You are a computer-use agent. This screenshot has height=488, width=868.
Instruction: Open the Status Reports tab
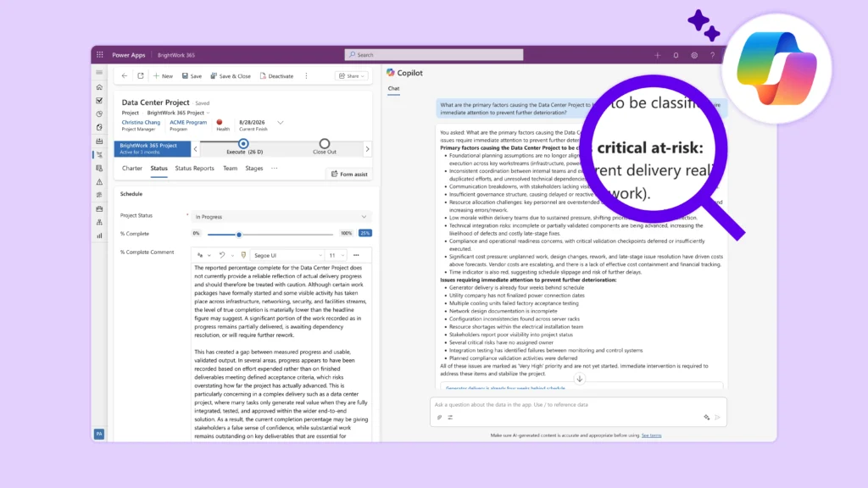click(x=194, y=169)
